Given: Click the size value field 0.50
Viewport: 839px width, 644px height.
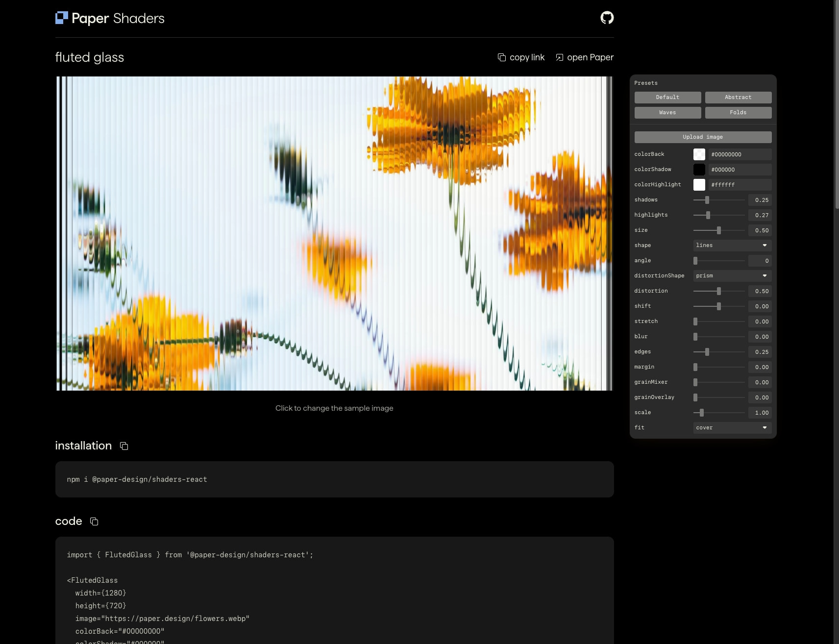Looking at the screenshot, I should (760, 230).
